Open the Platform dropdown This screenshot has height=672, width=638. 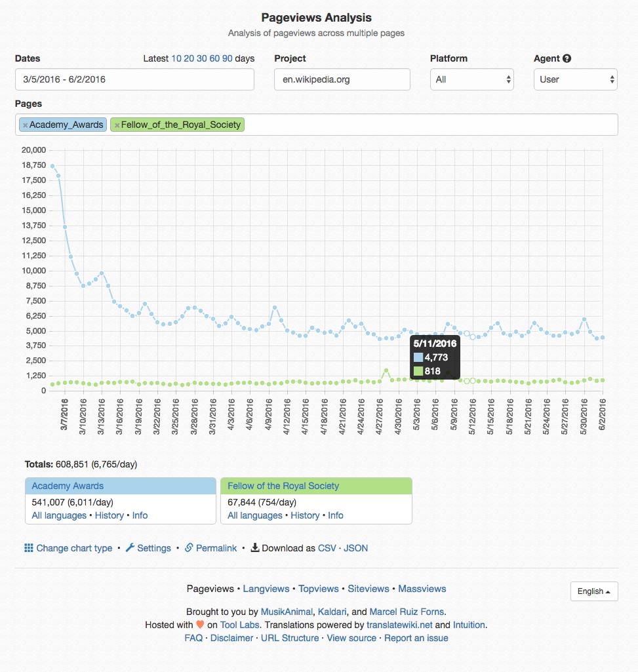pyautogui.click(x=471, y=79)
